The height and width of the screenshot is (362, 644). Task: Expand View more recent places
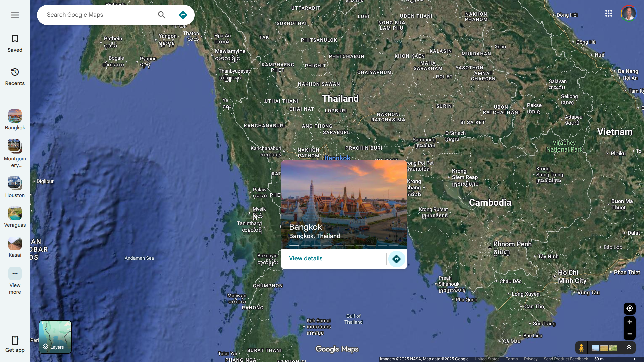click(15, 281)
